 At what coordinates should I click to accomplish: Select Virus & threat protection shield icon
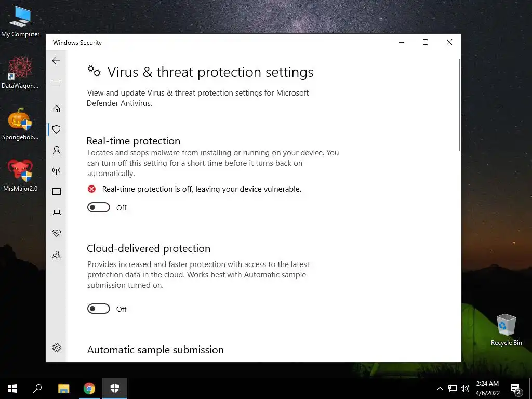[57, 129]
